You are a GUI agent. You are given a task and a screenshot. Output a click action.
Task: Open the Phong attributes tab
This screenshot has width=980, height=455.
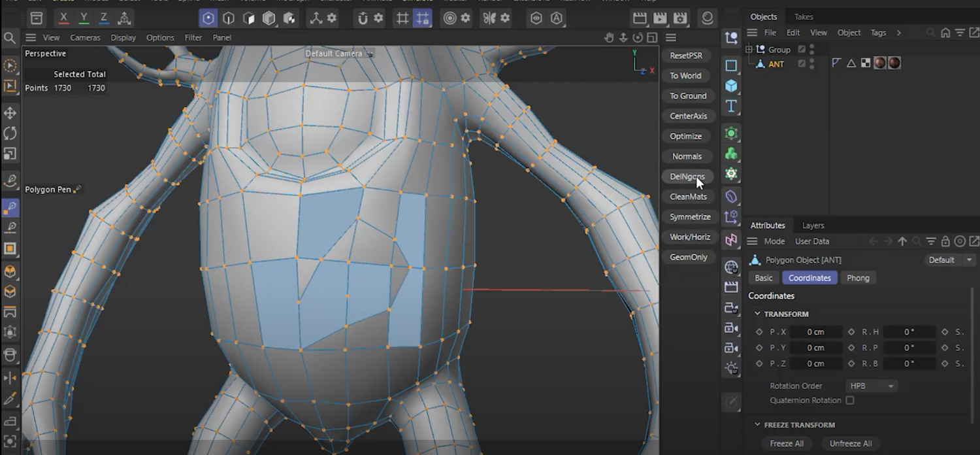[858, 278]
